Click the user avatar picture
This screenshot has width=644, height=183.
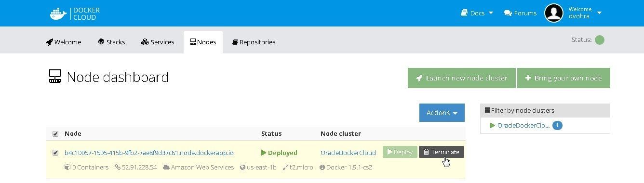(554, 13)
